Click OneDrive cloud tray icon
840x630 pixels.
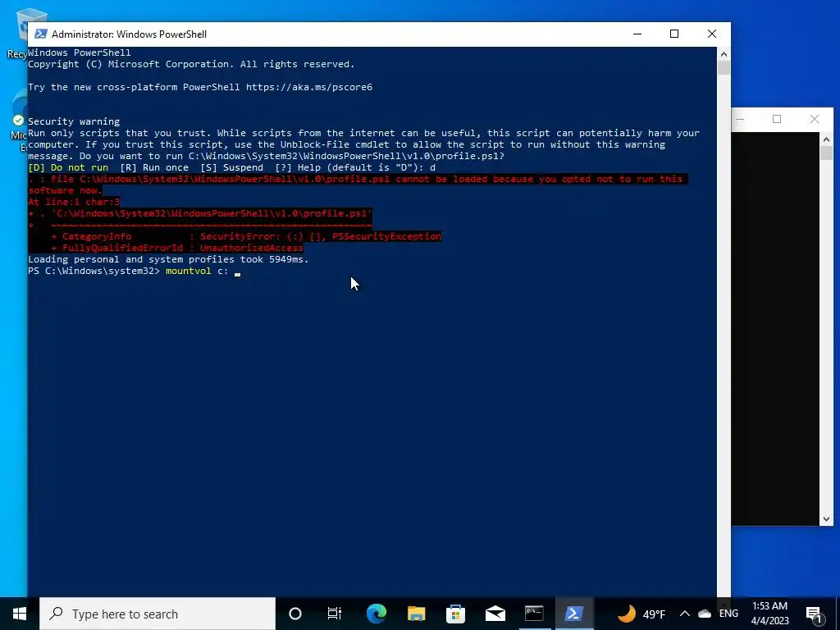pyautogui.click(x=705, y=614)
